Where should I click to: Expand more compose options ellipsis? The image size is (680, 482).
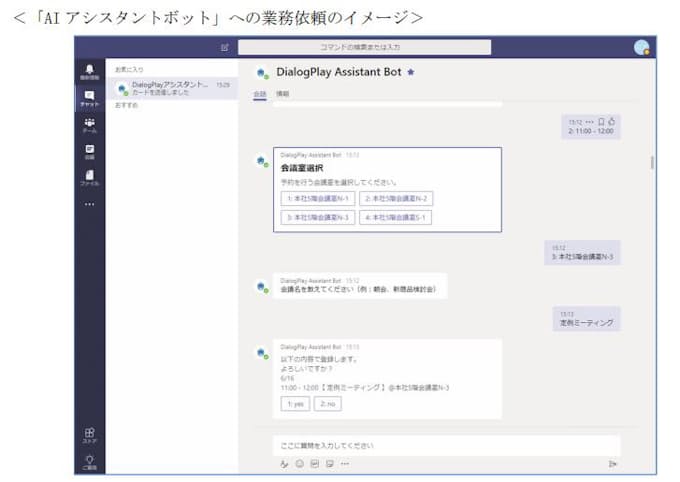[345, 464]
